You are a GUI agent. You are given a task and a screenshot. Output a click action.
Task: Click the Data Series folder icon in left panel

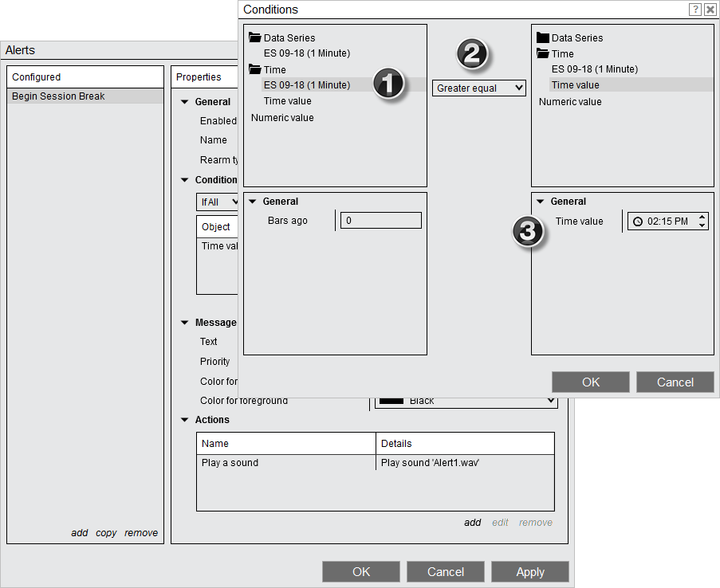click(x=255, y=37)
